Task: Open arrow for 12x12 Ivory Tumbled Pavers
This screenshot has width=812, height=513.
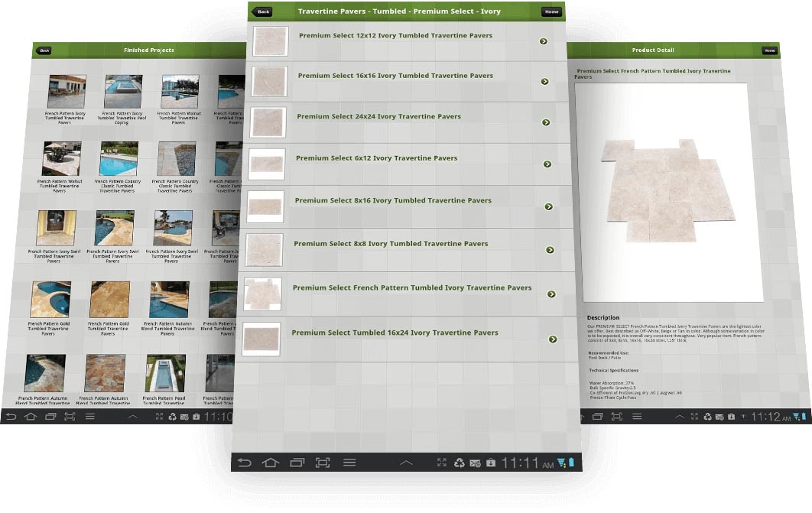Action: [544, 41]
